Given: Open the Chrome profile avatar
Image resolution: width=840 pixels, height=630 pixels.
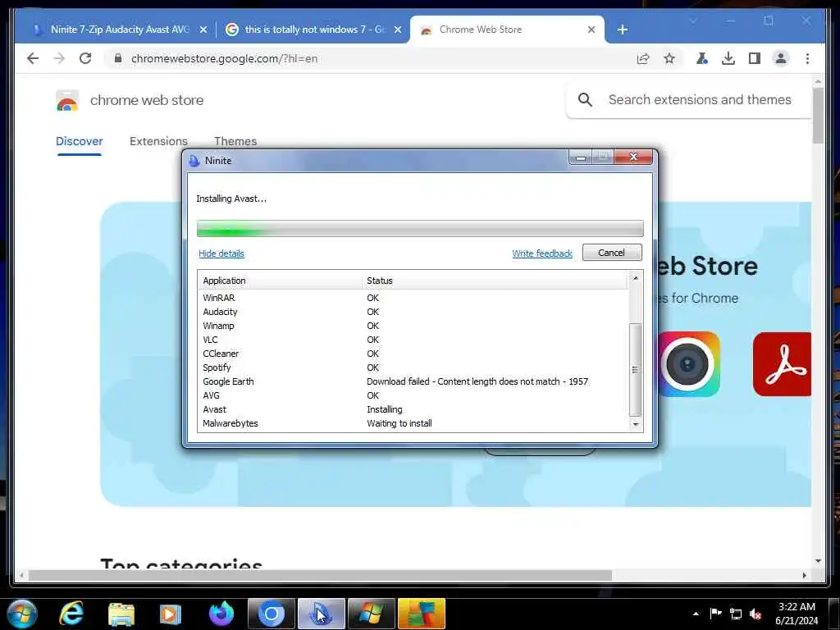Looking at the screenshot, I should (781, 58).
